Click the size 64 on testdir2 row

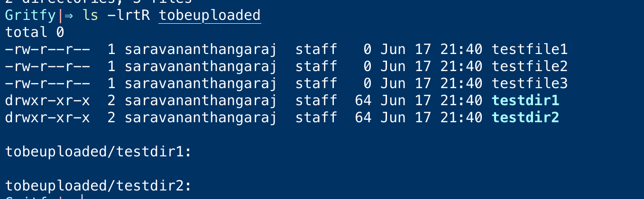click(363, 118)
